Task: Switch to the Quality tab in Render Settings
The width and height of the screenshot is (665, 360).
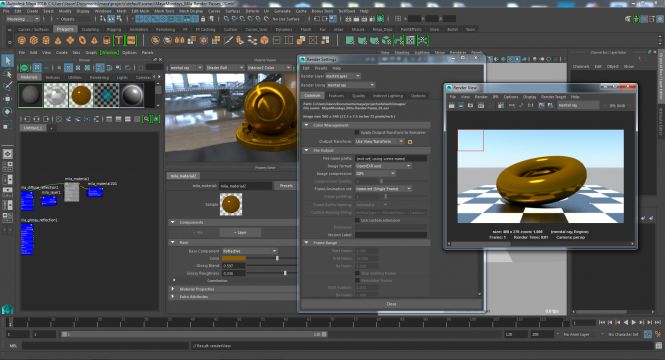Action: (358, 96)
